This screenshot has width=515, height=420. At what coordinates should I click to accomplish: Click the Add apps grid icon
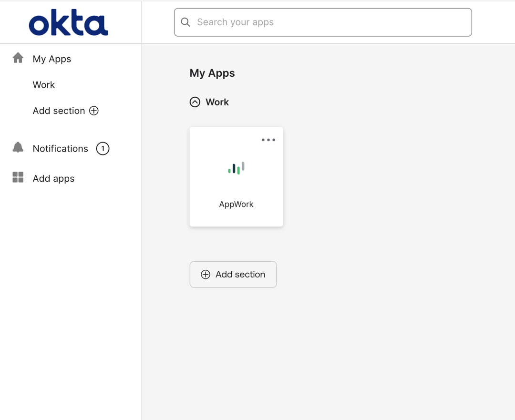tap(18, 177)
